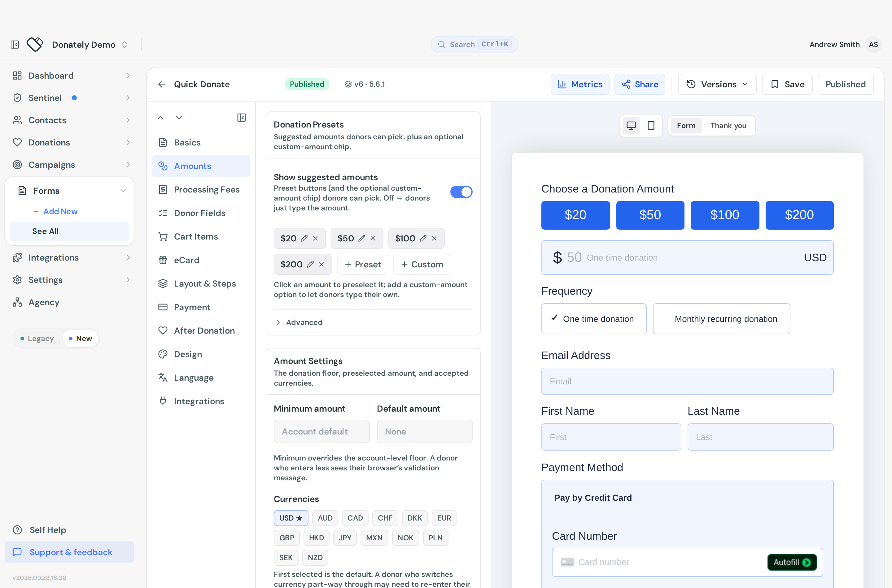Open the Payment section
892x588 pixels.
(201, 307)
